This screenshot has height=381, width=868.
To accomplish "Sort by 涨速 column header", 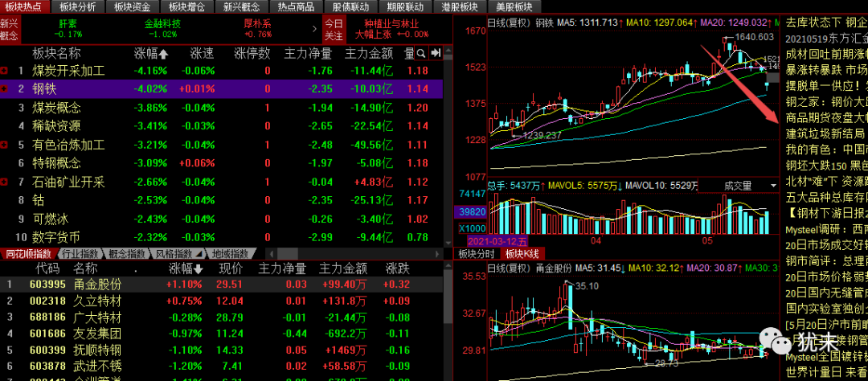I will (202, 54).
